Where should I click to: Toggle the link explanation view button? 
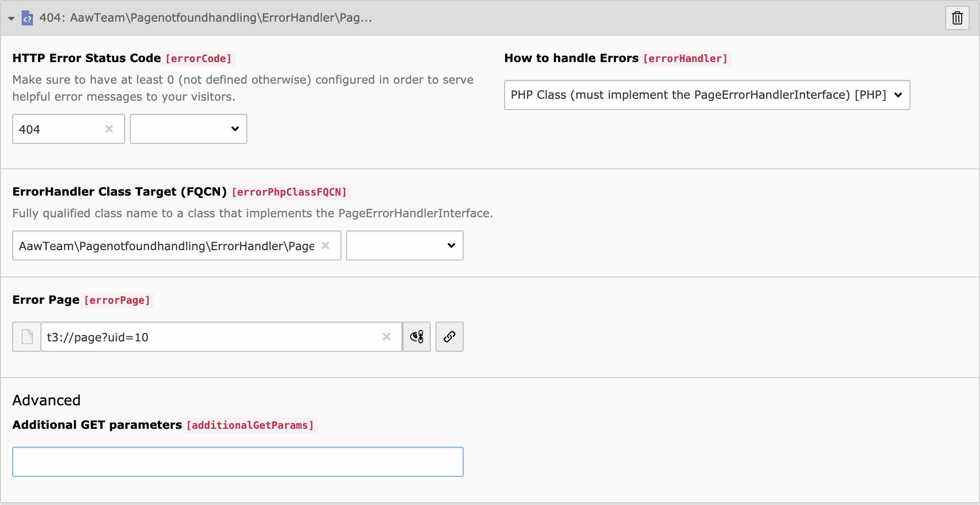[417, 337]
